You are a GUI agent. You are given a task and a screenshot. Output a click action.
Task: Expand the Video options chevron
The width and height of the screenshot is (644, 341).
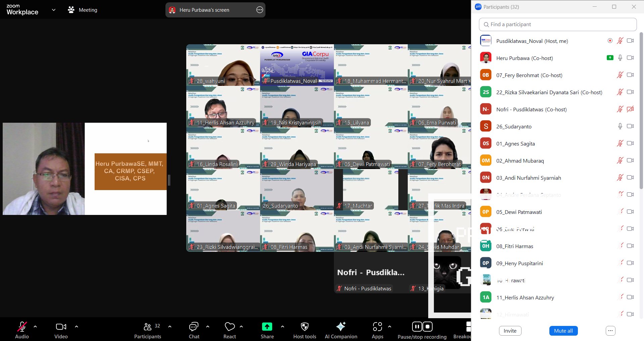[x=77, y=327]
